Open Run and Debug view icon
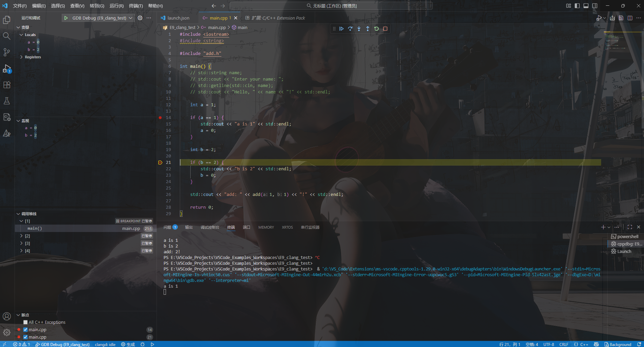The height and width of the screenshot is (347, 644). pyautogui.click(x=7, y=69)
